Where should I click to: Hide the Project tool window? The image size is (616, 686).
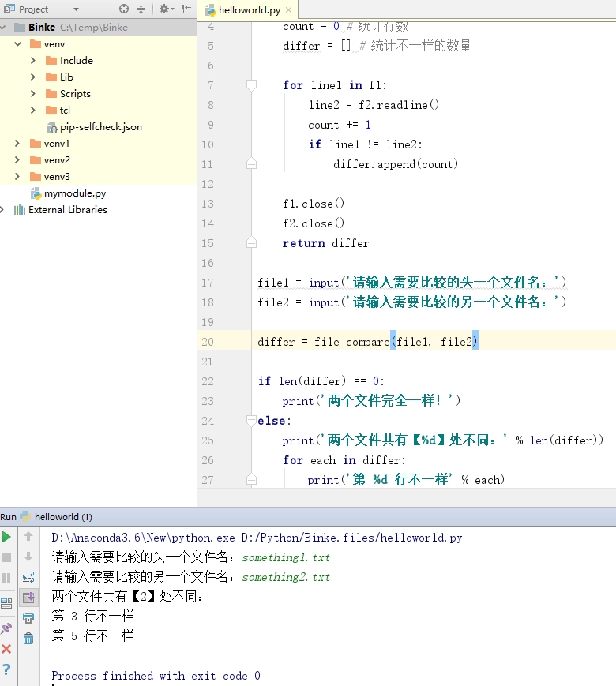[x=186, y=9]
